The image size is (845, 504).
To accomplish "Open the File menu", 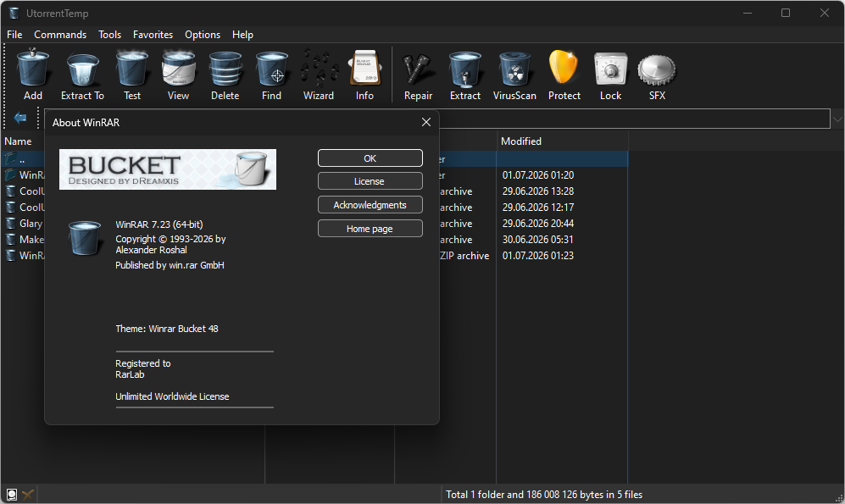I will 14,35.
